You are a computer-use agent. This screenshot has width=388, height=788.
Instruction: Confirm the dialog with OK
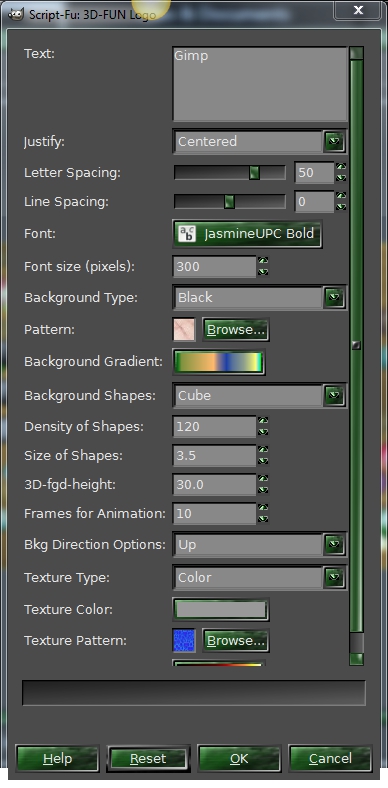[x=239, y=758]
